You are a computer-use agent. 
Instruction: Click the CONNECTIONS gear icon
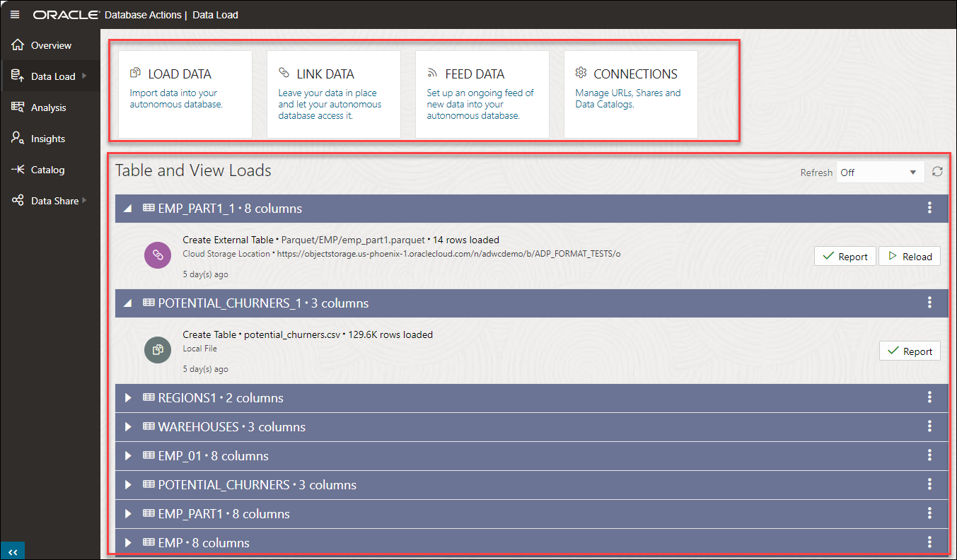pos(581,73)
